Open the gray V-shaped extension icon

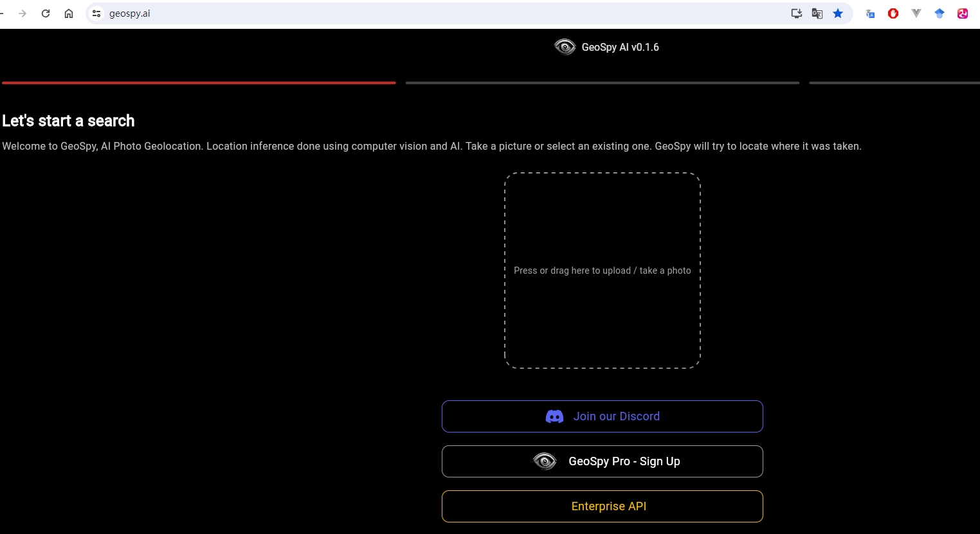click(916, 13)
